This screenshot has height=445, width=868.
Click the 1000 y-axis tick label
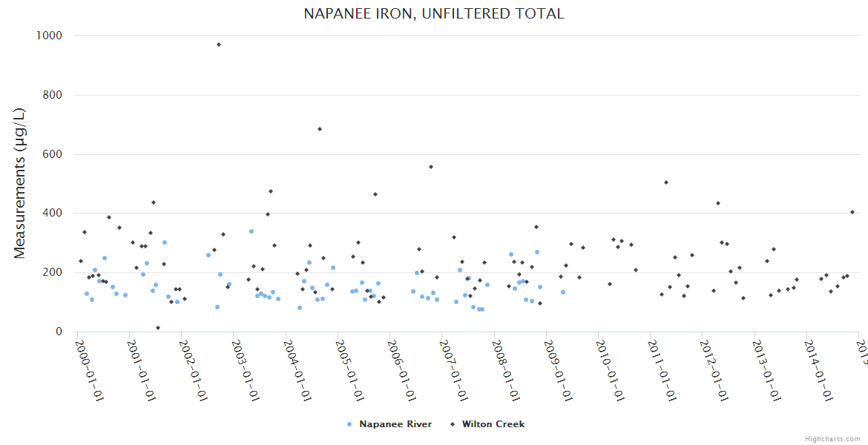[x=50, y=36]
